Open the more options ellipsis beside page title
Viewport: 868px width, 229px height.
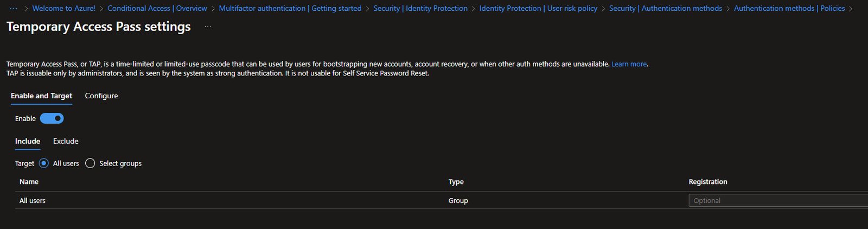pyautogui.click(x=208, y=27)
